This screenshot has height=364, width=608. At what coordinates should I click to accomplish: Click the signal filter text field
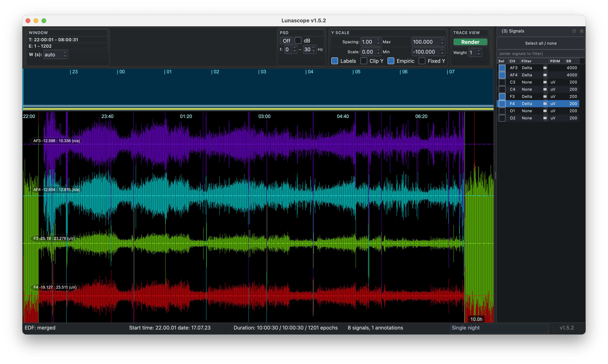click(x=541, y=53)
